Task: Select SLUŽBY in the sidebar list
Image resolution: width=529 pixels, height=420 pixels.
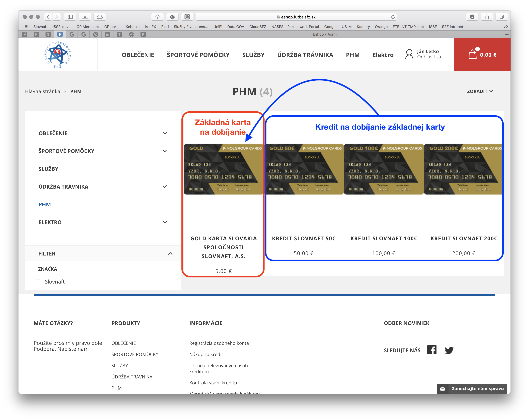Action: [48, 169]
